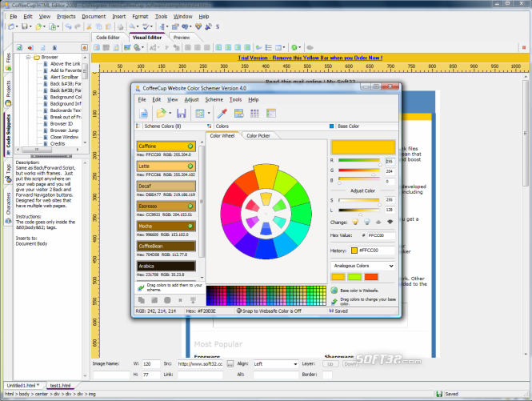The height and width of the screenshot is (401, 532).
Task: Click the orange-red analogous color swatch
Action: point(371,277)
